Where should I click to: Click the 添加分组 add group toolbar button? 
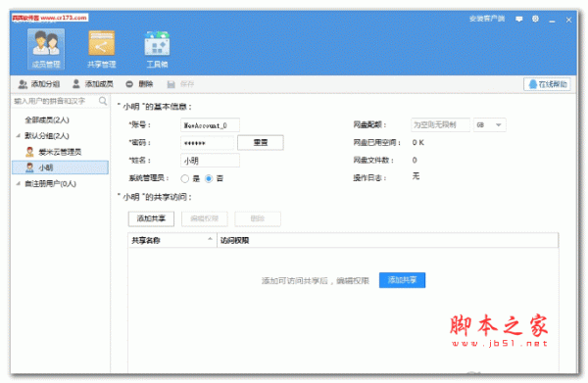coord(39,84)
